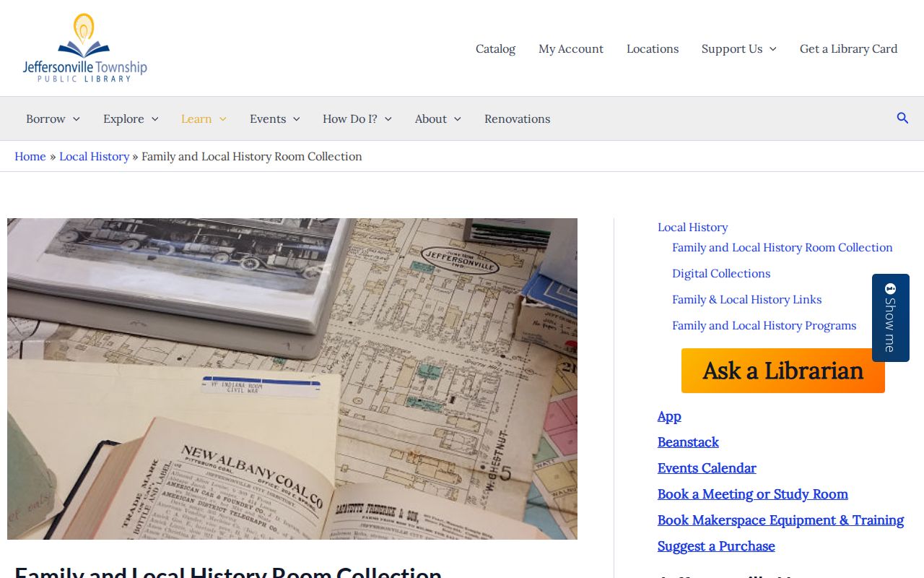Viewport: 924px width, 578px height.
Task: Expand the Events menu
Action: click(274, 118)
